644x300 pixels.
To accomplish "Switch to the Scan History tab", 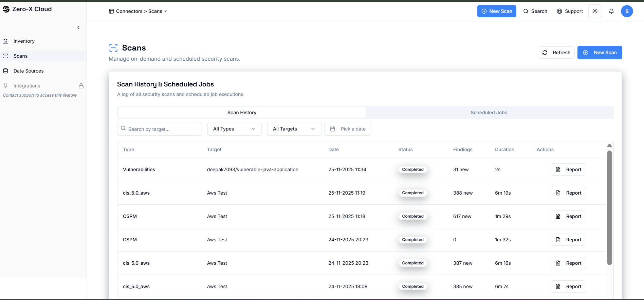I will 242,113.
